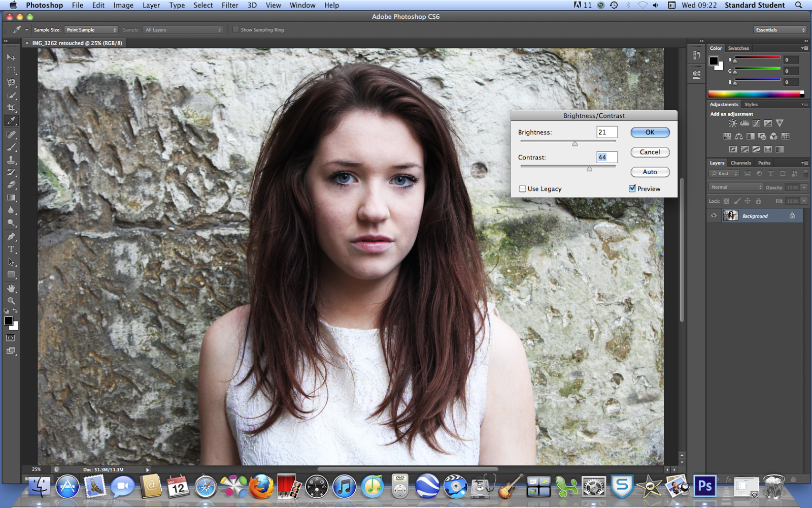Select the Pen tool

[11, 237]
